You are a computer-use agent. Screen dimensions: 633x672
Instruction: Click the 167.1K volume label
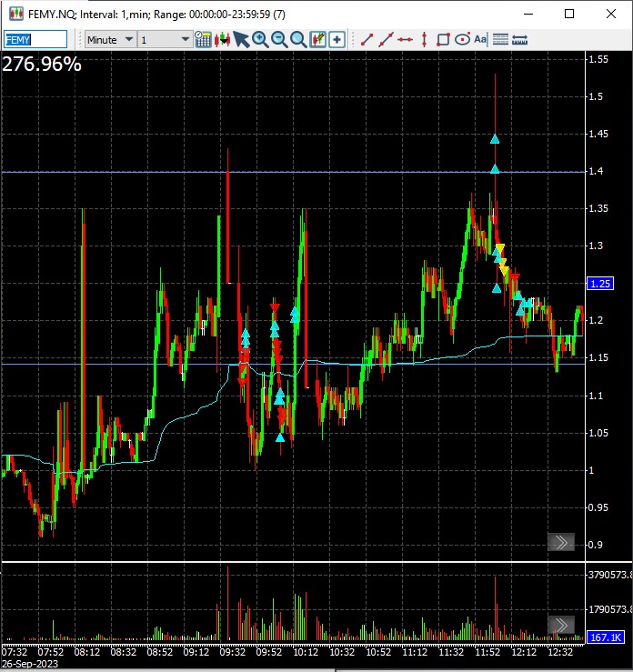pos(606,637)
